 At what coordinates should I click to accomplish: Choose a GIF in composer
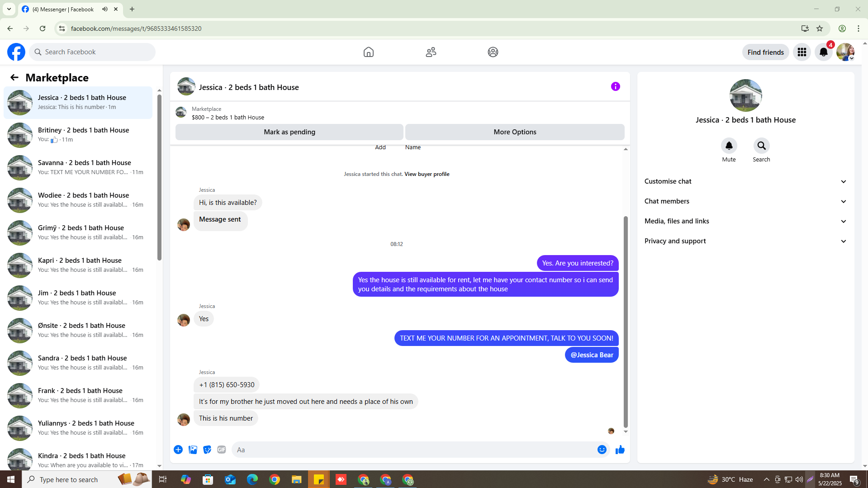click(222, 450)
